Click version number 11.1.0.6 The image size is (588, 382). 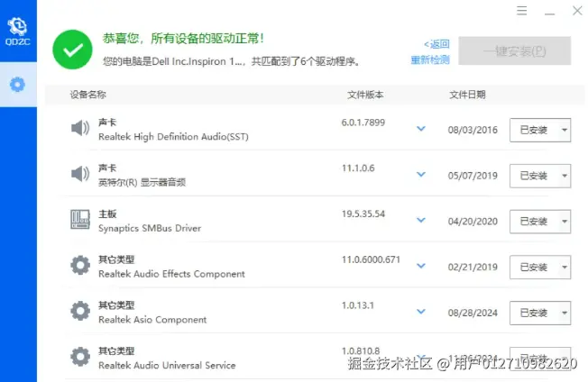point(358,168)
